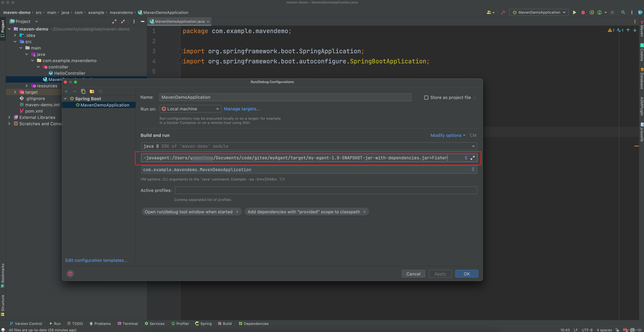Viewport: 644px width, 332px height.
Task: Open Edit configuration templates link
Action: pos(96,260)
